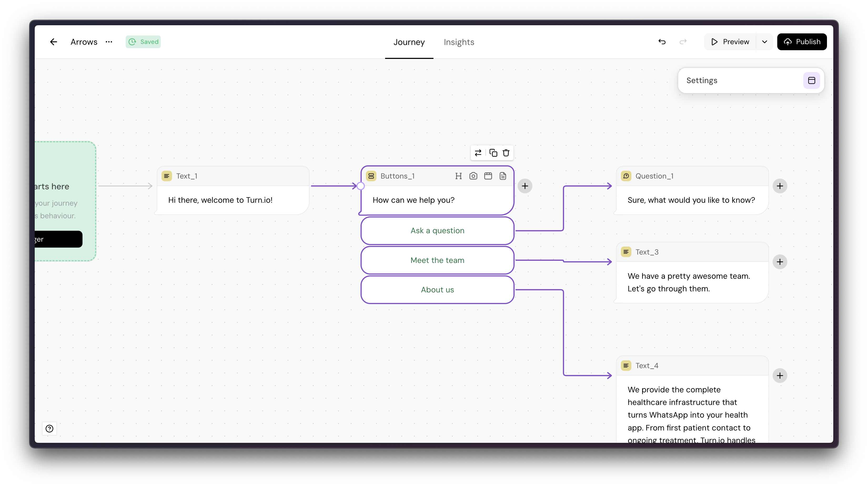Image resolution: width=868 pixels, height=487 pixels.
Task: Click the How can we help you? text
Action: [413, 200]
